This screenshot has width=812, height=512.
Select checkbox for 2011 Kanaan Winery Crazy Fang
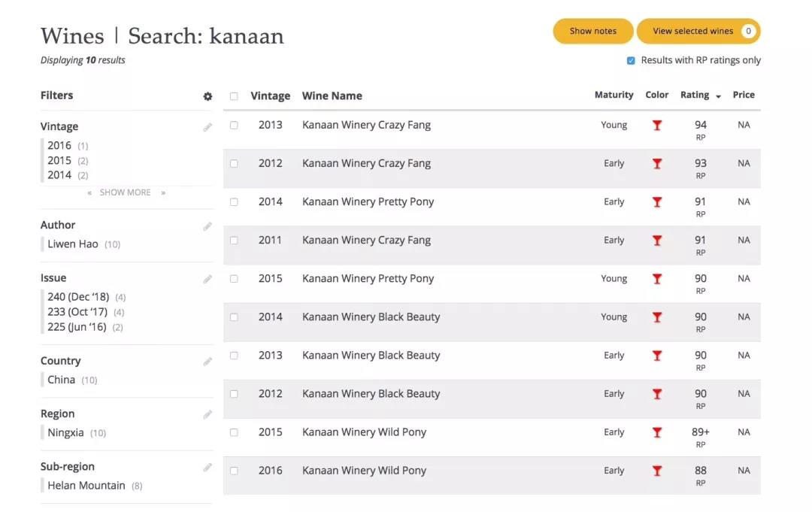pos(234,240)
